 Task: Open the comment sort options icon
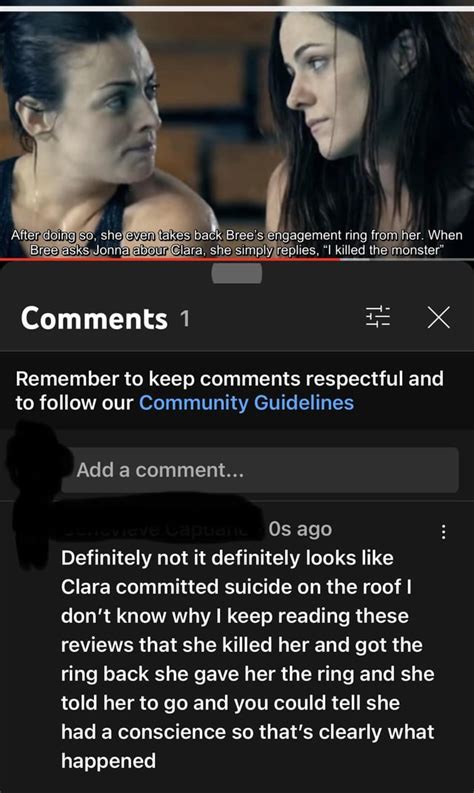coord(377,318)
